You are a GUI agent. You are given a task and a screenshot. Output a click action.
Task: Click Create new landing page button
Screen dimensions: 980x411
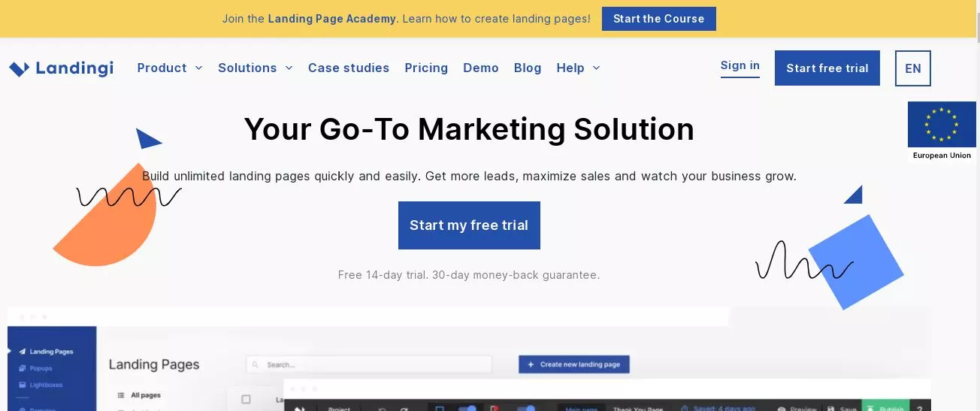(574, 364)
